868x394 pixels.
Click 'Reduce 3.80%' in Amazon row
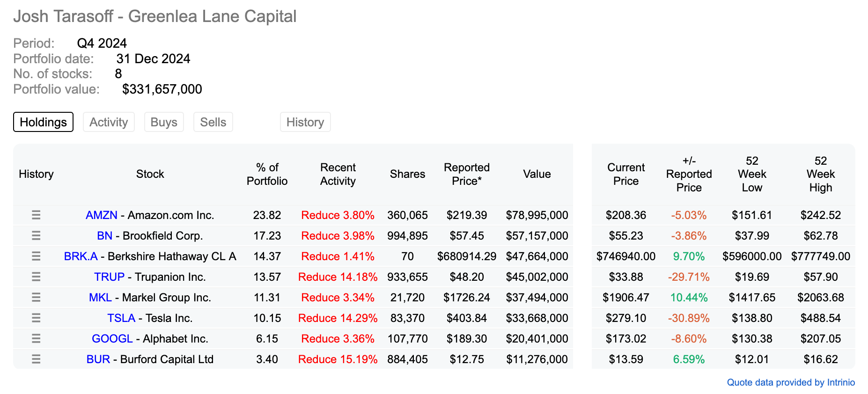tap(338, 215)
